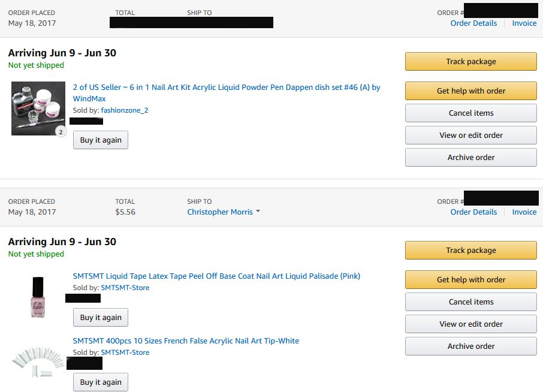Open Order Details for the first order

pos(473,23)
